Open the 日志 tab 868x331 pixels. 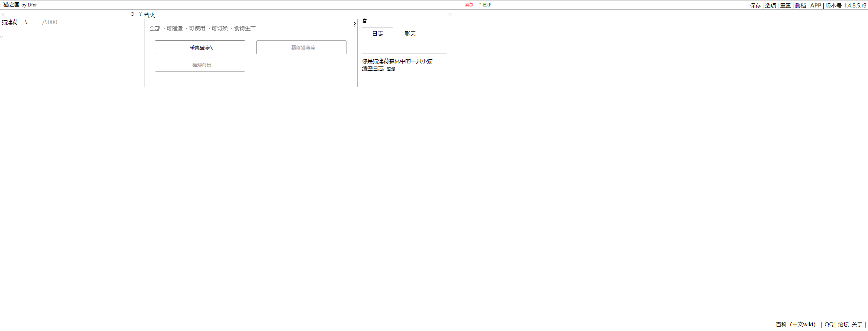[x=377, y=34]
